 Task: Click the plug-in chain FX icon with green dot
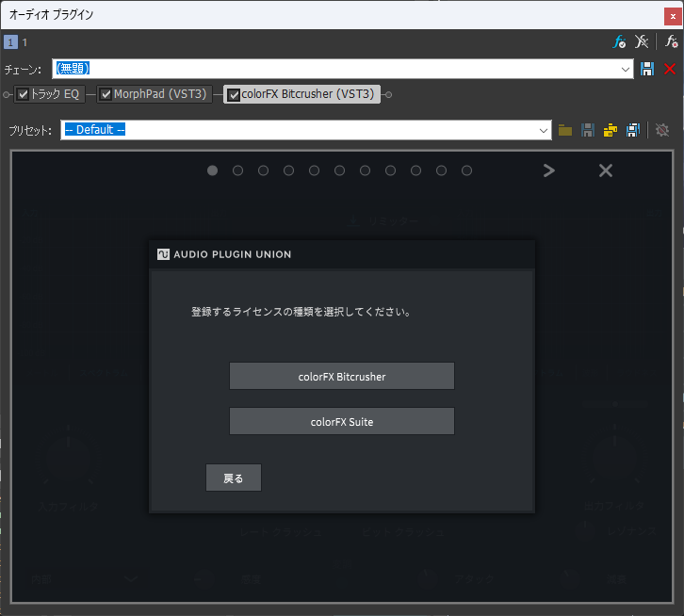click(619, 42)
